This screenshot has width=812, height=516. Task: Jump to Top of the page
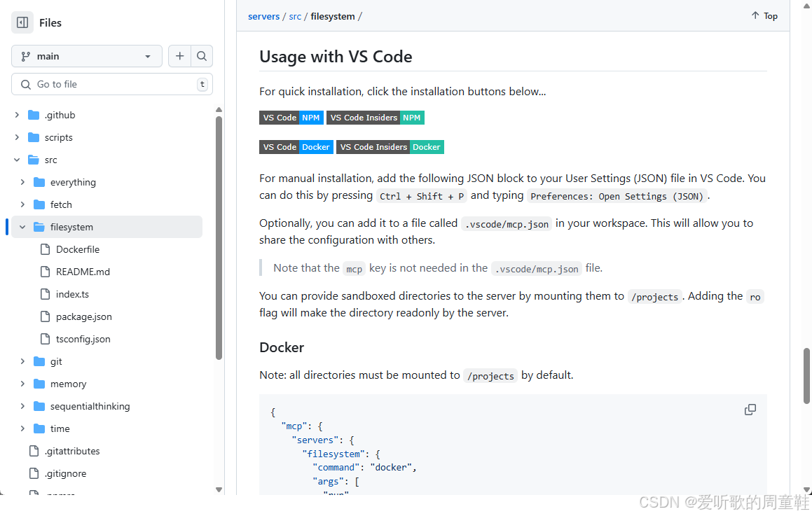(x=764, y=16)
